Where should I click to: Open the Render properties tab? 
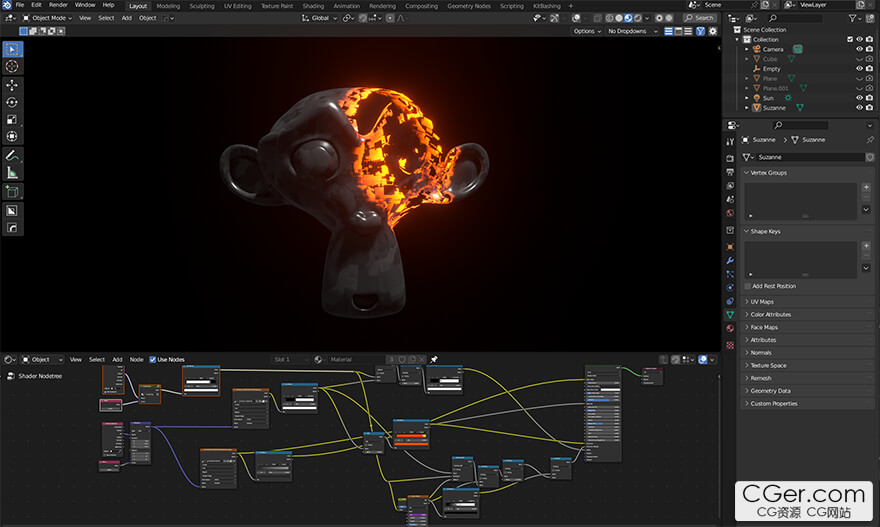730,158
